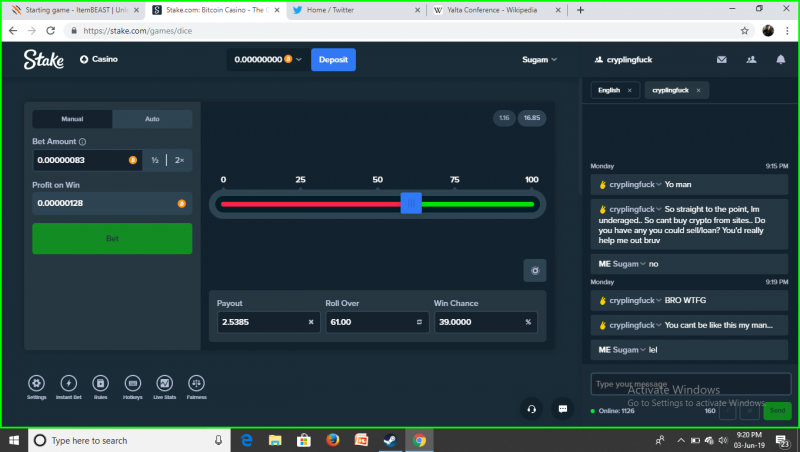Open Chrome profile avatar
Screen dimensions: 800x452
point(768,31)
